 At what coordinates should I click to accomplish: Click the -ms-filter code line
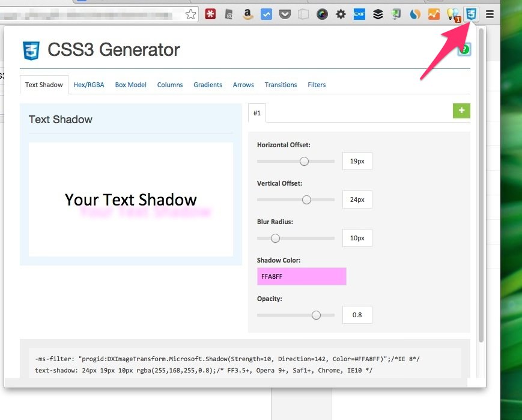(x=228, y=359)
